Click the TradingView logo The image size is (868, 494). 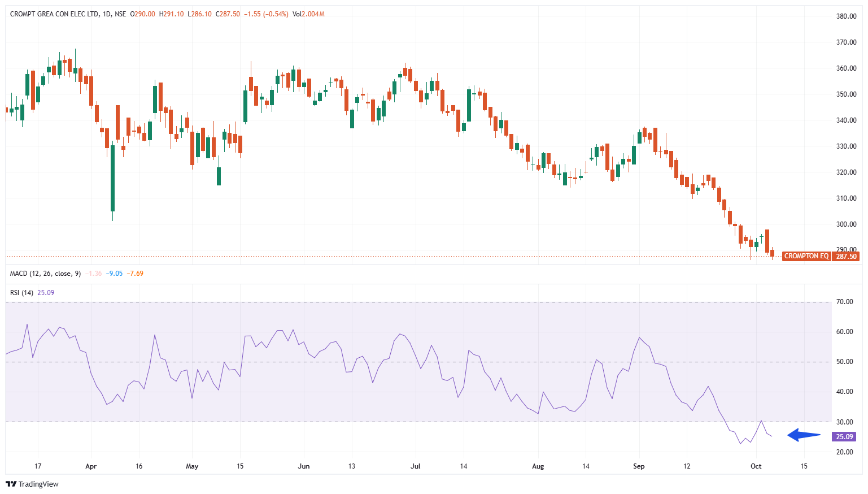click(x=32, y=484)
